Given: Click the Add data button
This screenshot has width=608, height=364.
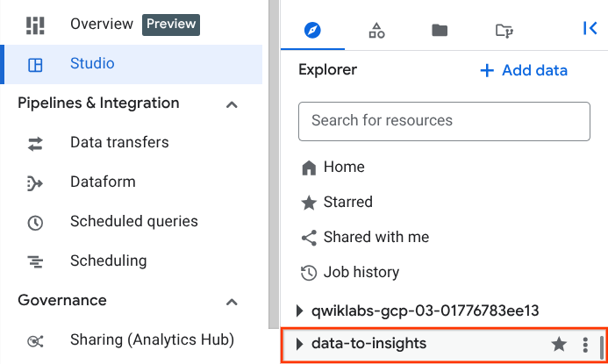Looking at the screenshot, I should [524, 70].
